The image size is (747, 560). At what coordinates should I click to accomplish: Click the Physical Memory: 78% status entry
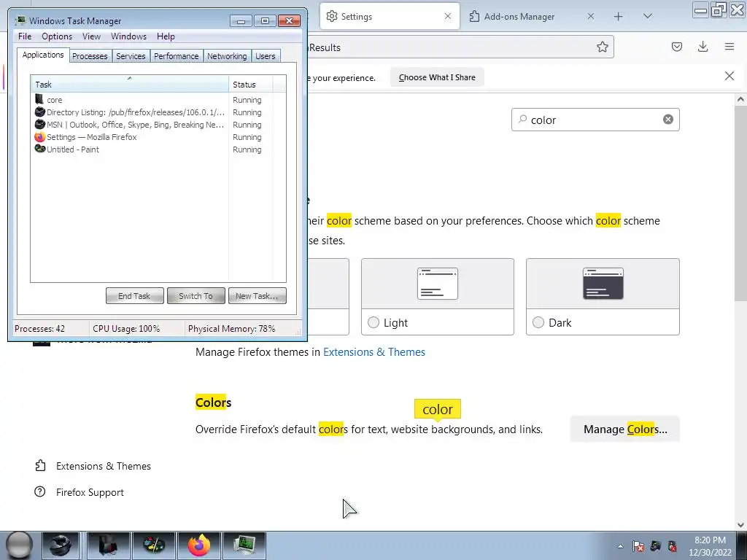(x=231, y=329)
